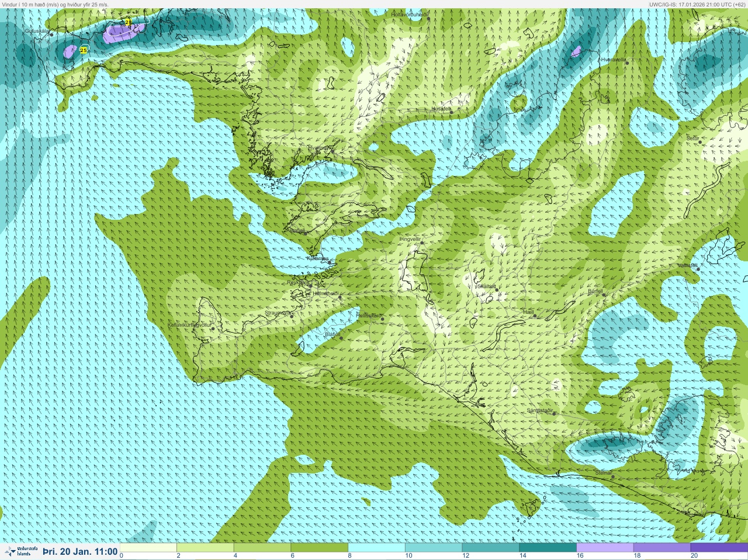Screen dimensions: 748x560
Task: Select the 8–10 m/s legend color
Action: [377, 548]
